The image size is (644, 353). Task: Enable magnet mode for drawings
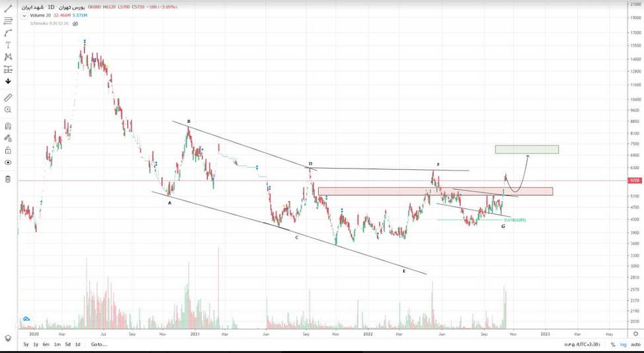click(x=8, y=126)
